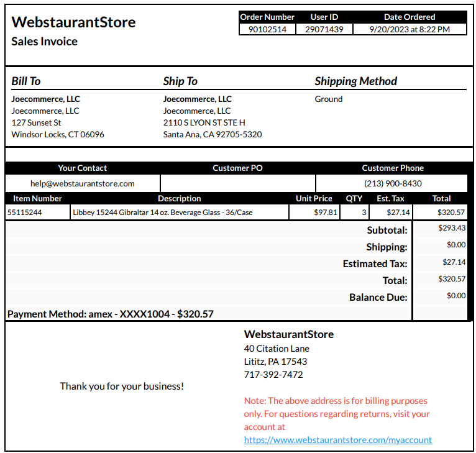Click the Libbey 15244 Gibraltar description

pyautogui.click(x=163, y=213)
